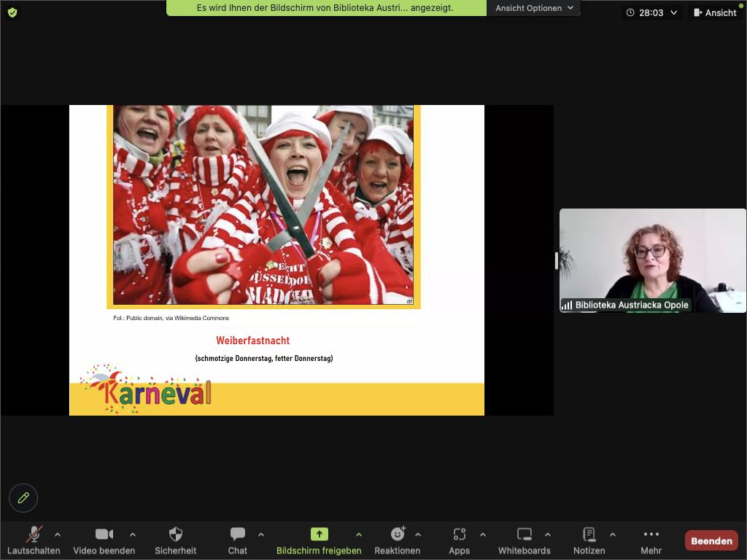Click the Mehr (More) three-dots icon
This screenshot has height=560, width=747.
click(x=651, y=534)
